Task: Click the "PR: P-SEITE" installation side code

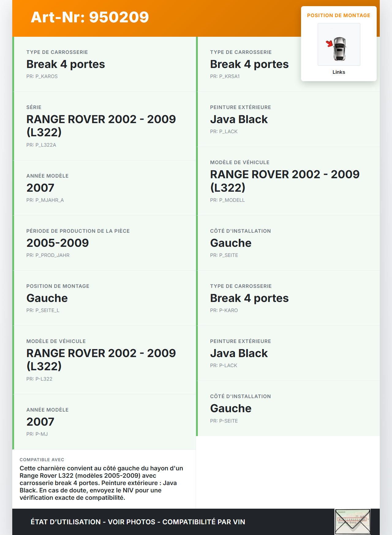Action: click(x=224, y=421)
